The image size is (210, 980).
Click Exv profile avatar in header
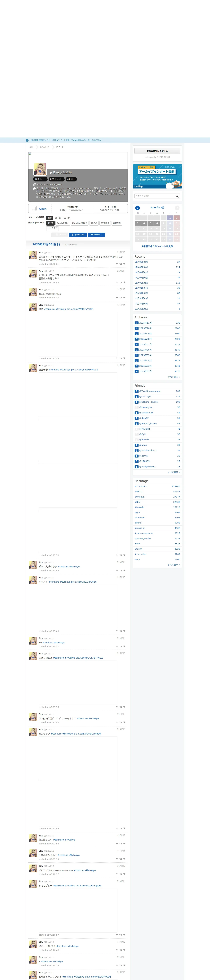[40, 169]
